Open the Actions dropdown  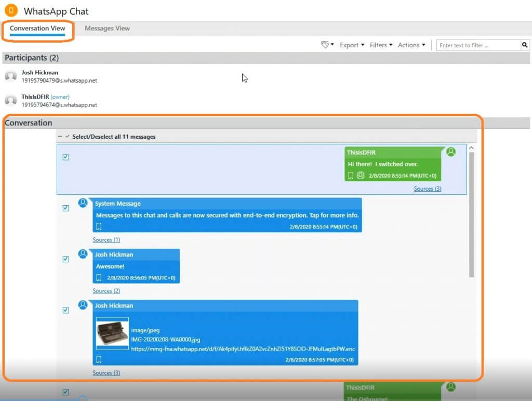pos(411,45)
